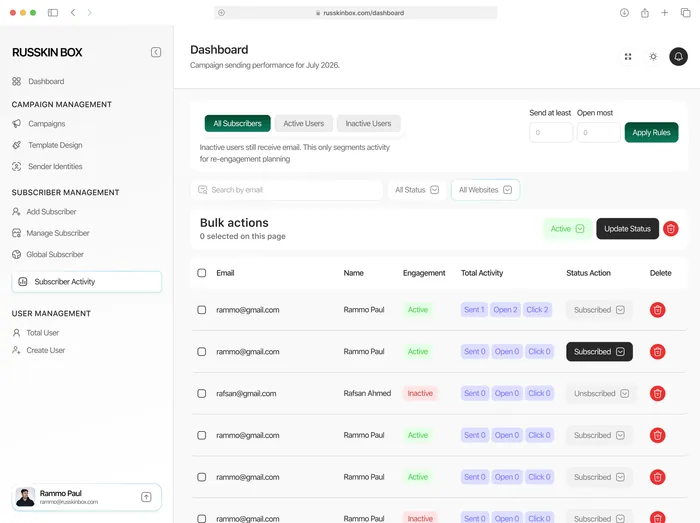Open Manage Subscriber page
Image resolution: width=700 pixels, height=523 pixels.
pyautogui.click(x=51, y=233)
